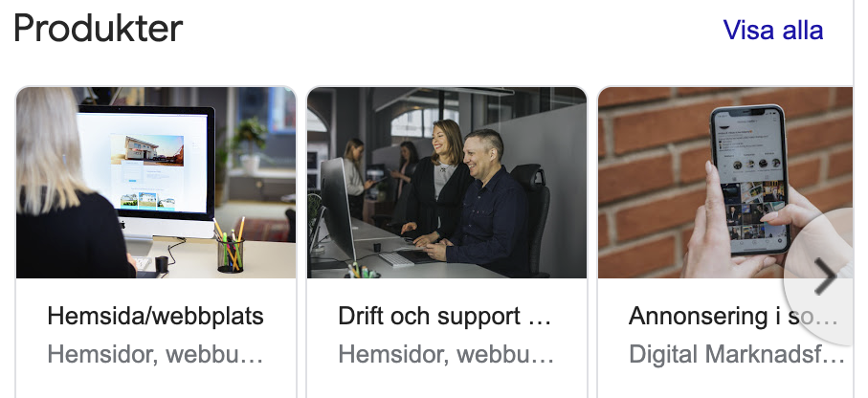Show next products with the right chevron
The image size is (868, 398).
(x=825, y=276)
